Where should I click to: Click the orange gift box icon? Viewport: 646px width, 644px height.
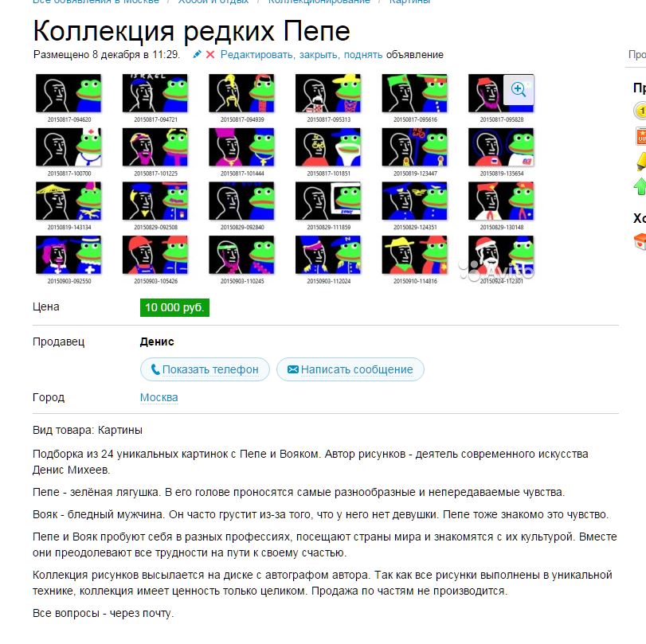tap(640, 241)
